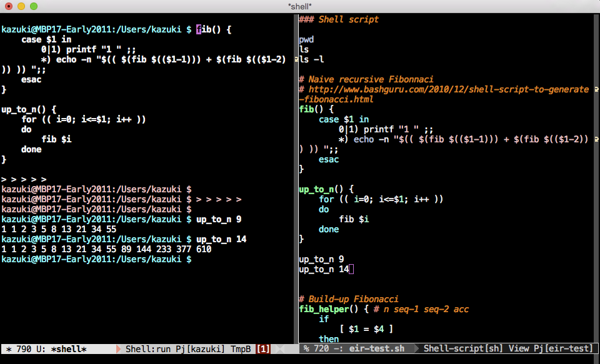Click the '# Build-up Fibonacci' comment
This screenshot has width=600, height=364.
(x=349, y=299)
